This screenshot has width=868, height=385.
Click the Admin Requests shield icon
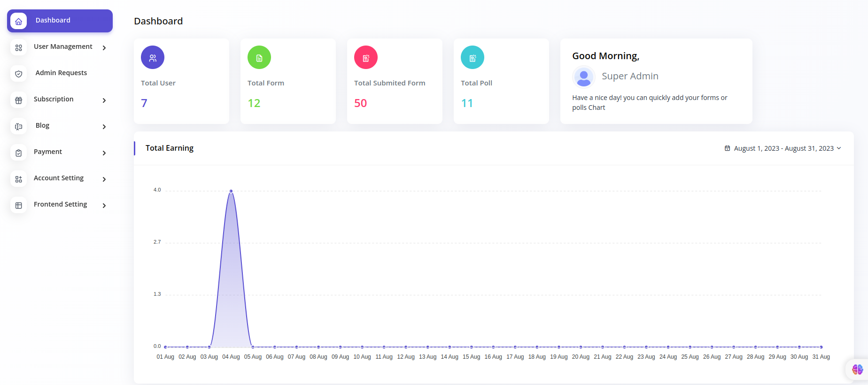click(18, 74)
